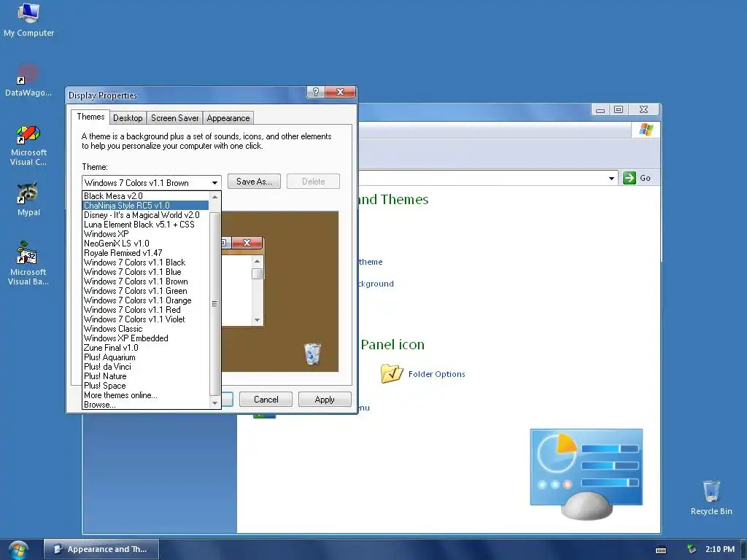Click the Folder Options folder icon
Viewport: 747px width, 560px height.
point(392,373)
